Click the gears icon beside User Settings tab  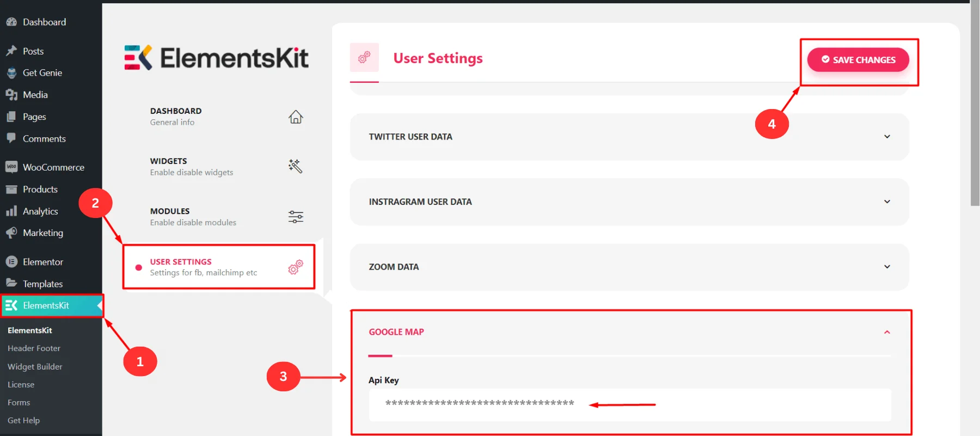click(x=296, y=267)
